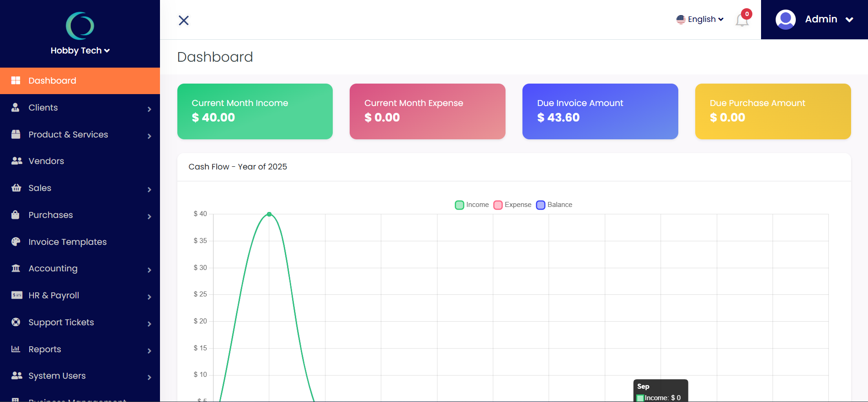Click the Vendors people icon
Screen dimensions: 868x402
[x=16, y=161]
